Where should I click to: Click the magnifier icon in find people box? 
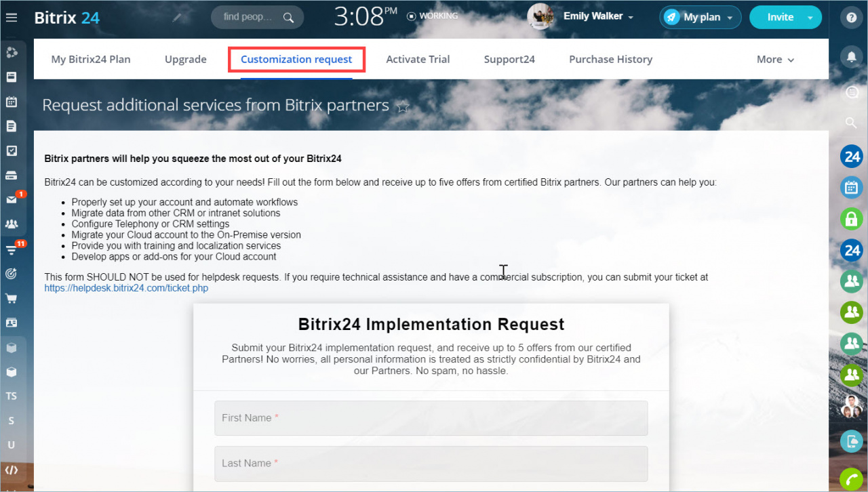[x=289, y=18]
